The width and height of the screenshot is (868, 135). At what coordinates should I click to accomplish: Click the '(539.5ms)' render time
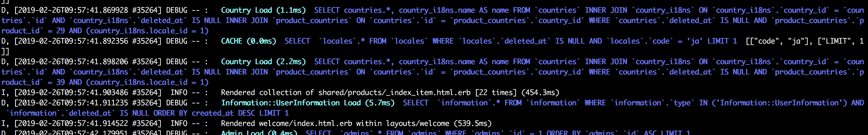coord(473,123)
